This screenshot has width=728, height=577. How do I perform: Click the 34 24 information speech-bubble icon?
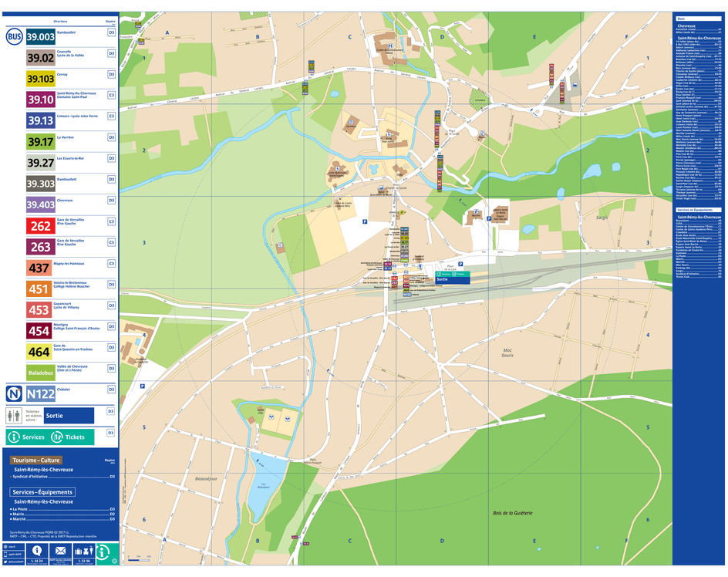pos(36,551)
